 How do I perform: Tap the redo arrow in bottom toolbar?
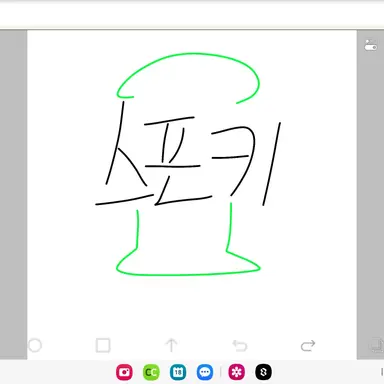[x=308, y=346]
